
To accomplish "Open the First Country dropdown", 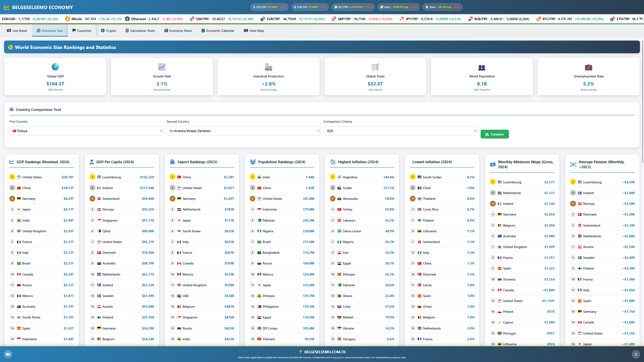I will pyautogui.click(x=86, y=131).
